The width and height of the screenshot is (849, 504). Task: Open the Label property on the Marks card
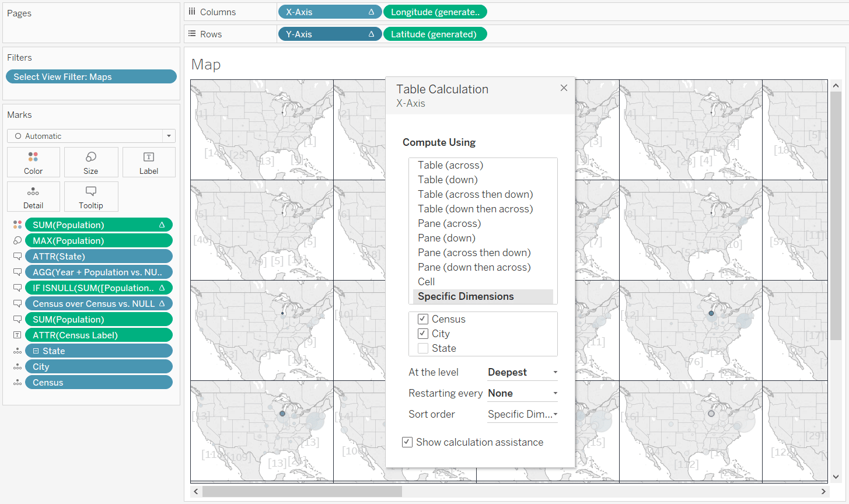pyautogui.click(x=149, y=162)
